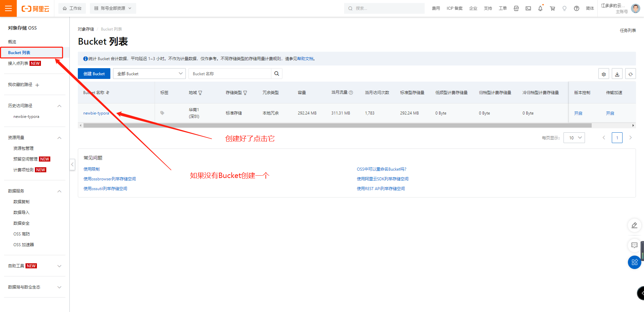Open the 工单 top menu
The height and width of the screenshot is (312, 644).
click(x=503, y=8)
